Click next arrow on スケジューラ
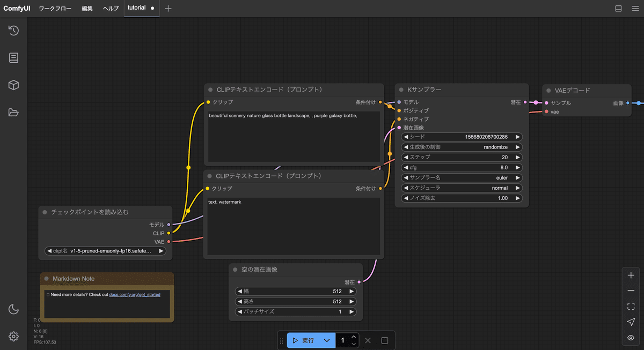Screen dimensions: 644x350 click(x=517, y=188)
